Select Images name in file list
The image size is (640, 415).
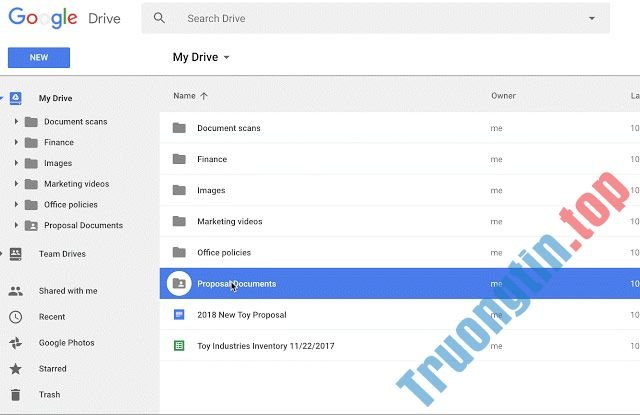tap(211, 190)
